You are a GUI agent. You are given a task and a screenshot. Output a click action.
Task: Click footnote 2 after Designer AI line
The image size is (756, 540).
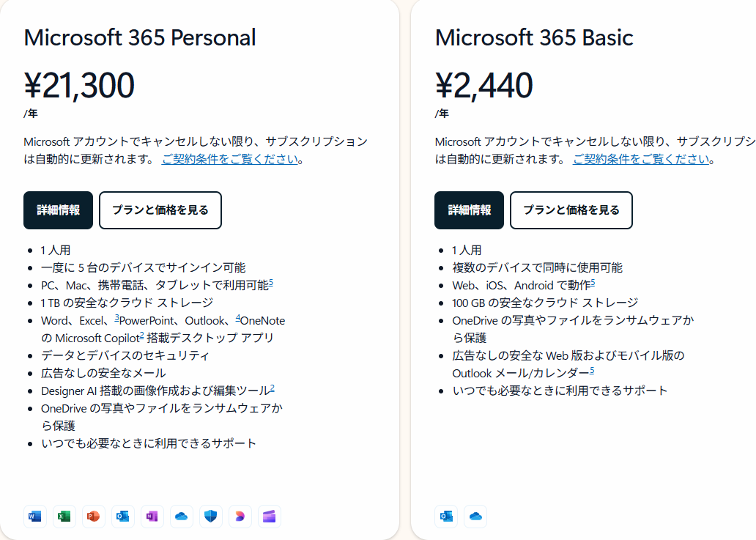coord(273,388)
